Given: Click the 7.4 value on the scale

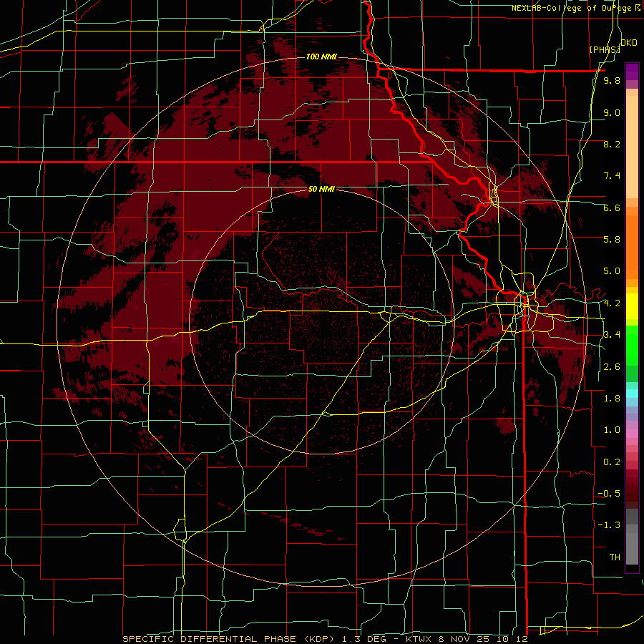Looking at the screenshot, I should pyautogui.click(x=612, y=176).
